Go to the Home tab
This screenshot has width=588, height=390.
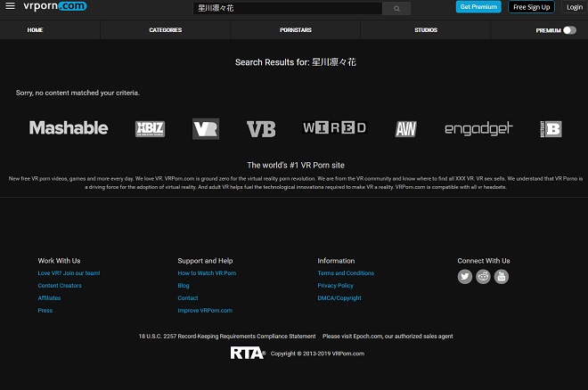35,29
